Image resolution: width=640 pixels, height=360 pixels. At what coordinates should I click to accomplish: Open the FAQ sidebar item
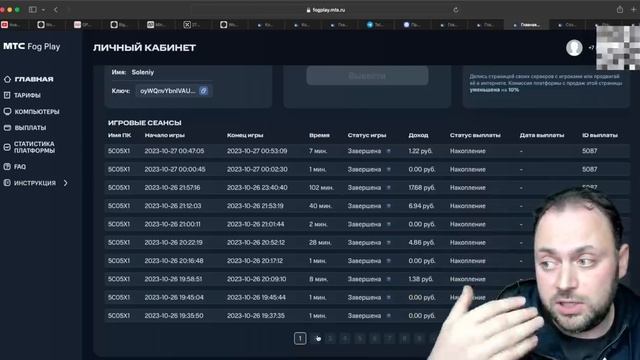point(20,167)
